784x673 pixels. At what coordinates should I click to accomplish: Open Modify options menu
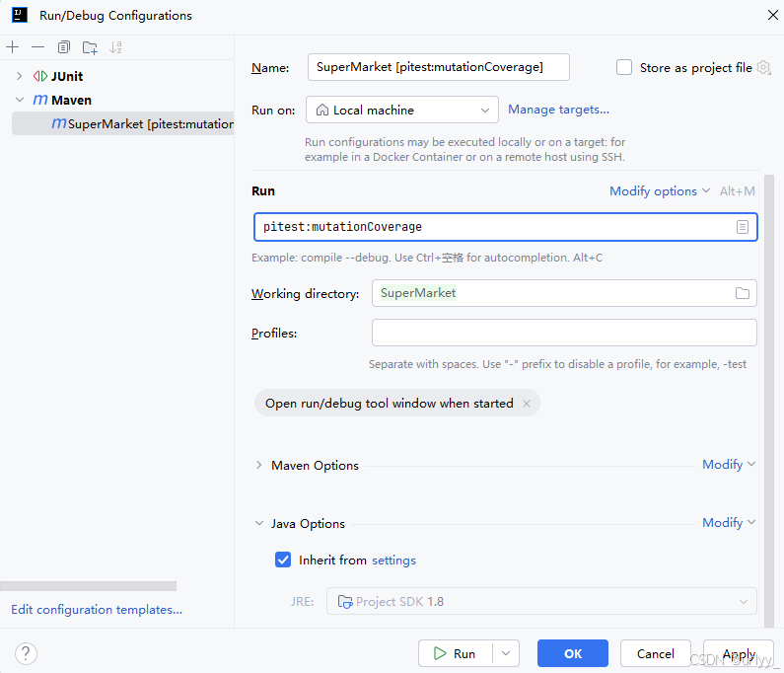click(x=660, y=191)
